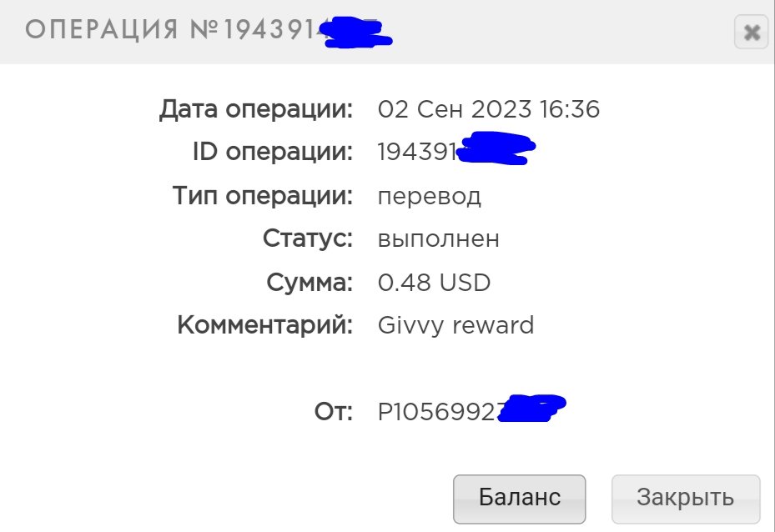Select the Статус label
Image resolution: width=775 pixels, height=532 pixels.
(x=308, y=238)
